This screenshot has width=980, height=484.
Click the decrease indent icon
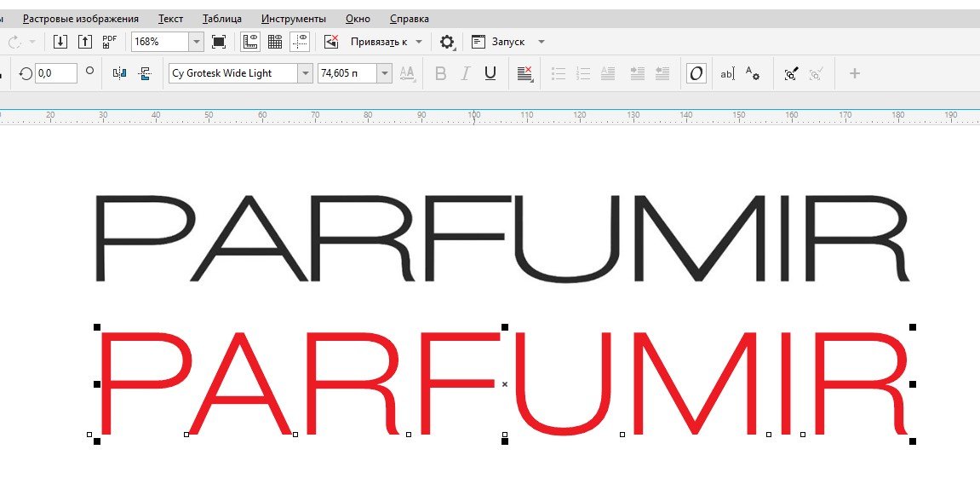coord(662,73)
